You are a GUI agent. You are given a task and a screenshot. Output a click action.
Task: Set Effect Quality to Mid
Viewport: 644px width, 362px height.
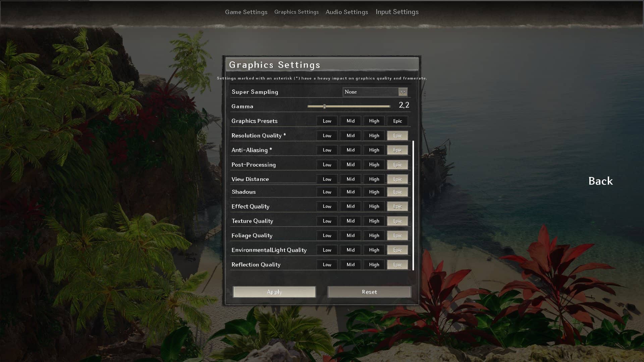351,206
